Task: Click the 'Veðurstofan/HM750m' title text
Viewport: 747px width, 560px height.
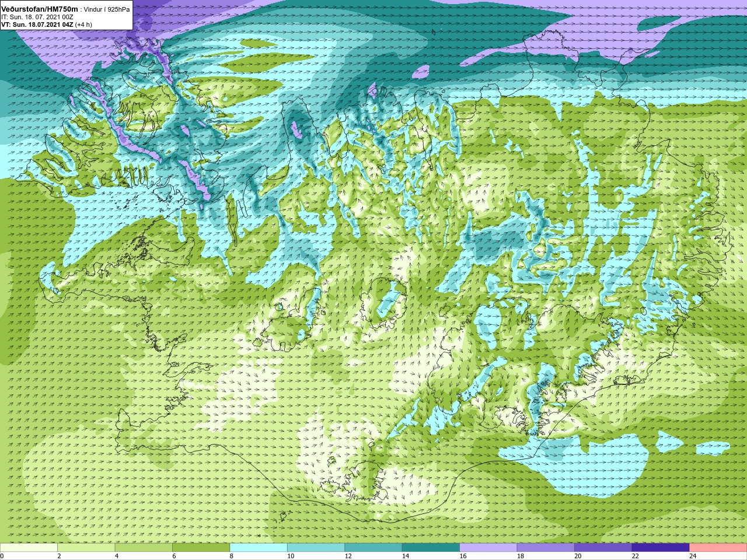Action: [40, 9]
